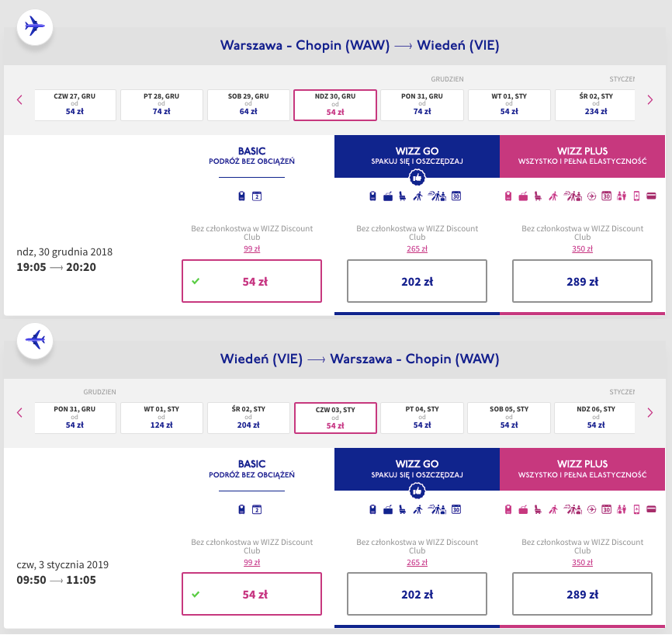Open return BASIC non-member price 99 zł

point(251,562)
